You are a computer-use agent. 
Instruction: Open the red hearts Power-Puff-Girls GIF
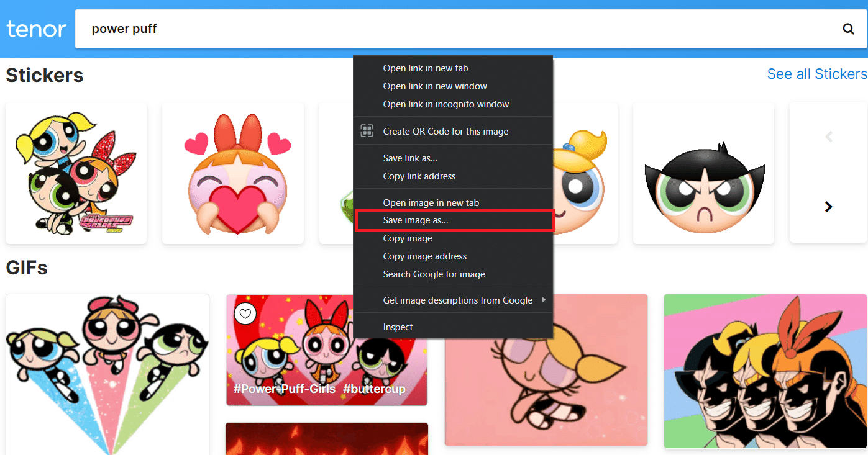pyautogui.click(x=327, y=350)
